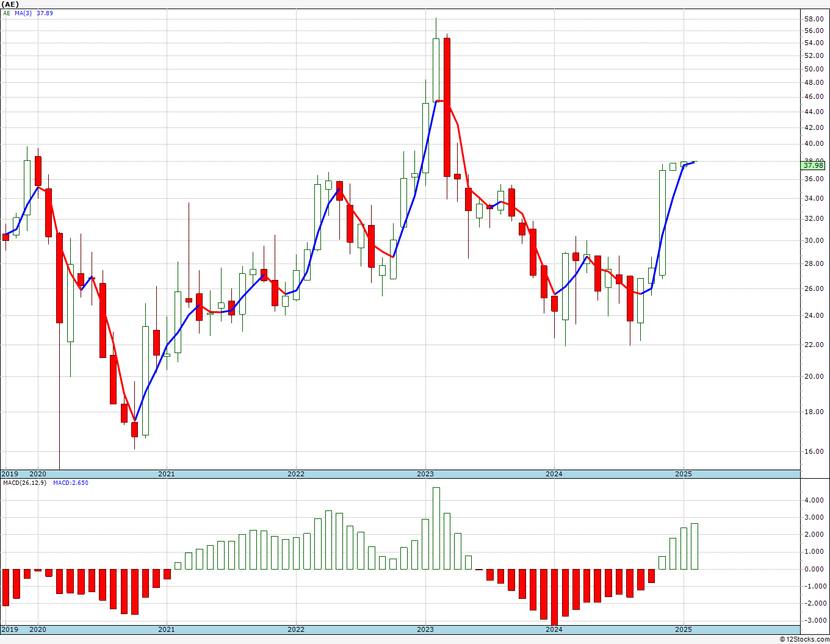830x644 pixels.
Task: Click 2021 on the price chart time axis
Action: tap(167, 474)
